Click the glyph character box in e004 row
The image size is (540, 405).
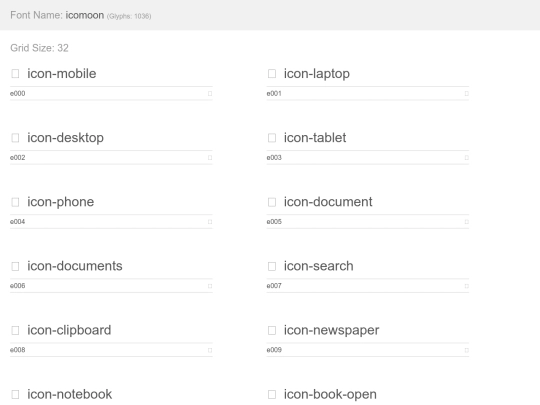pyautogui.click(x=210, y=222)
